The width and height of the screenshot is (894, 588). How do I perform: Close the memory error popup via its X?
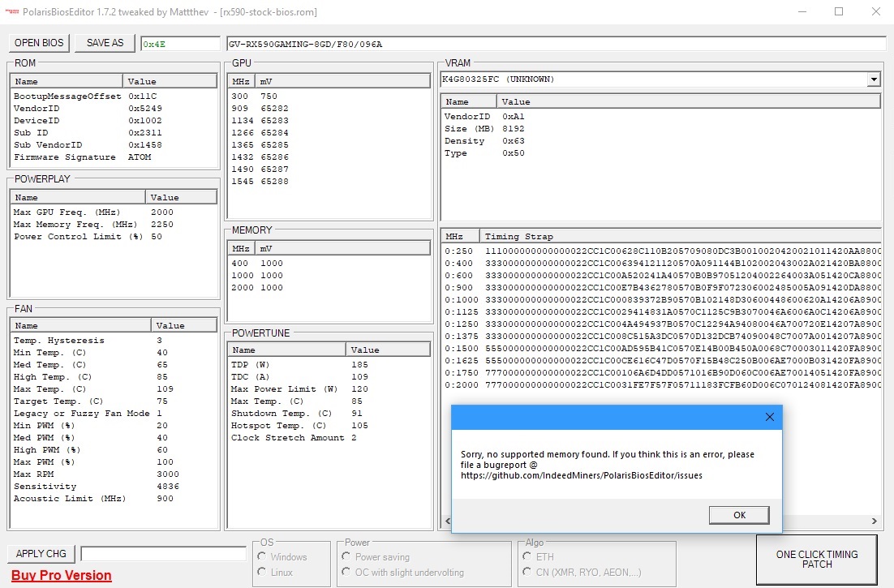[769, 416]
